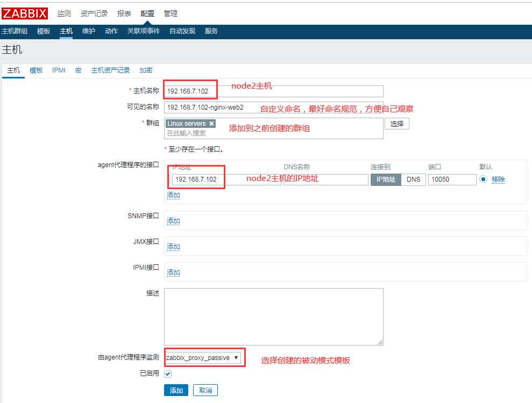Click inside the 描述 text area
Image resolution: width=532 pixels, height=403 pixels.
point(273,316)
